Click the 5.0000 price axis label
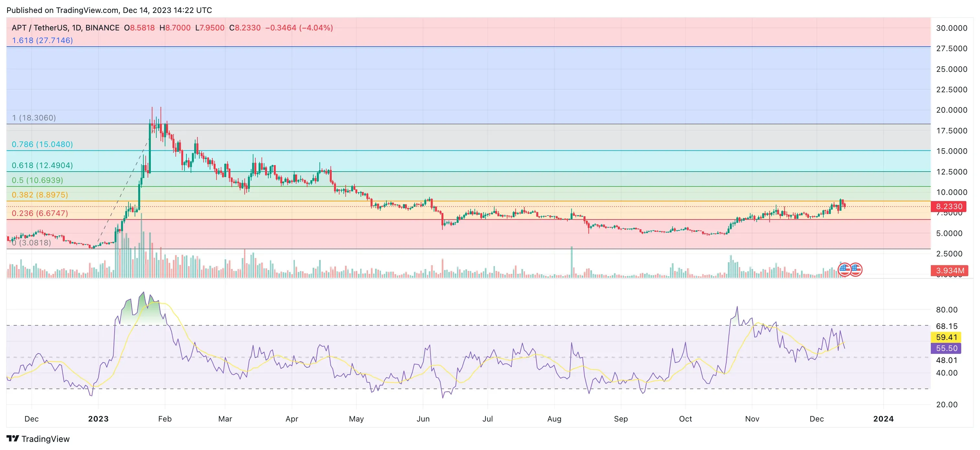Viewport: 980px width, 450px height. click(x=949, y=233)
